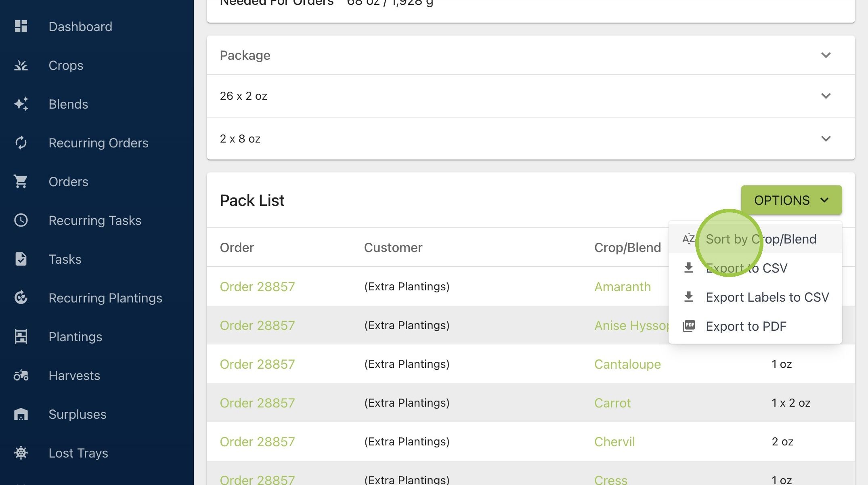
Task: Open the Cantaloupe crop link
Action: pyautogui.click(x=627, y=364)
